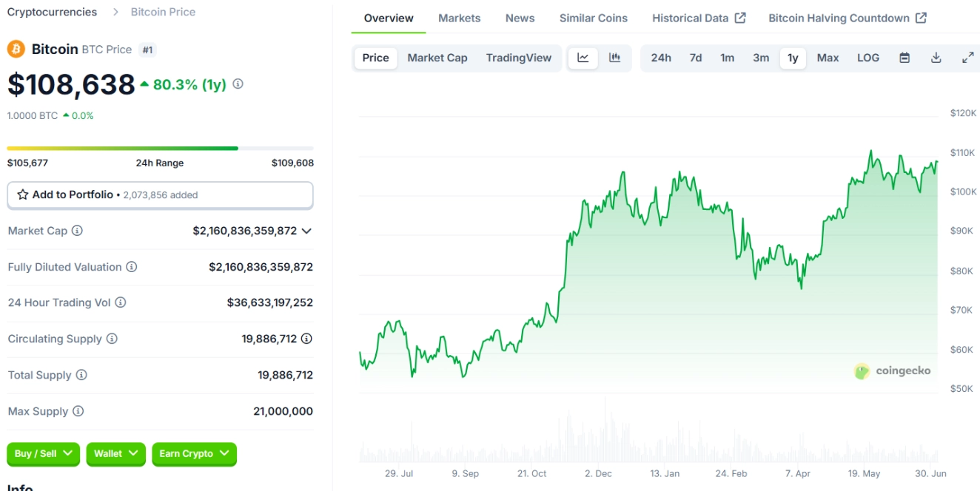Open the Markets tab
Image resolution: width=980 pixels, height=491 pixels.
click(x=459, y=18)
